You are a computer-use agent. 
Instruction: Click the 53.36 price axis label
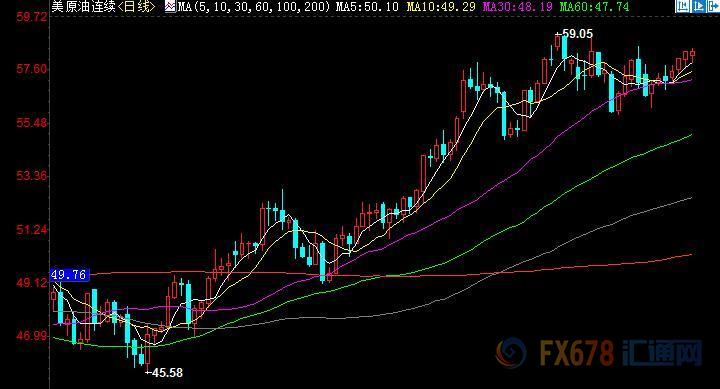click(32, 175)
